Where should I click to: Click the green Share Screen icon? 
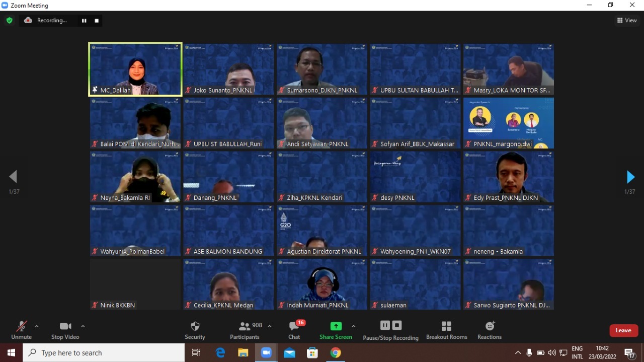(x=336, y=326)
